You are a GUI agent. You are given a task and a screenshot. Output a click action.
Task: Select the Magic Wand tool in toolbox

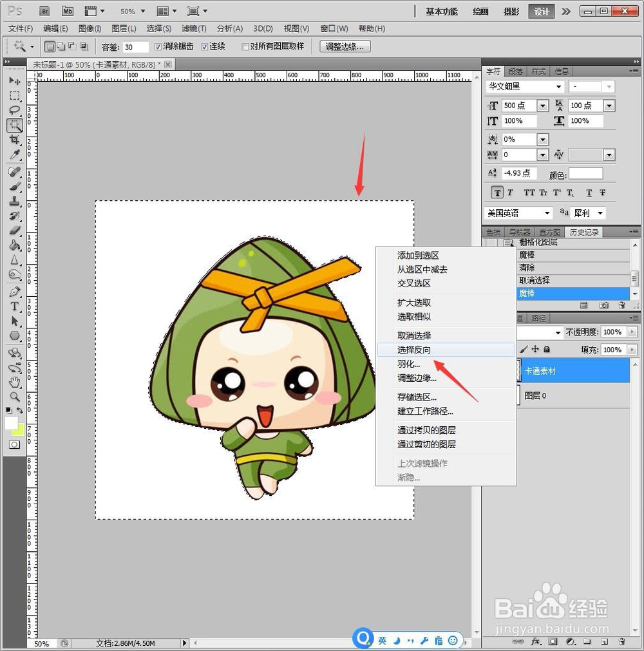pos(15,125)
